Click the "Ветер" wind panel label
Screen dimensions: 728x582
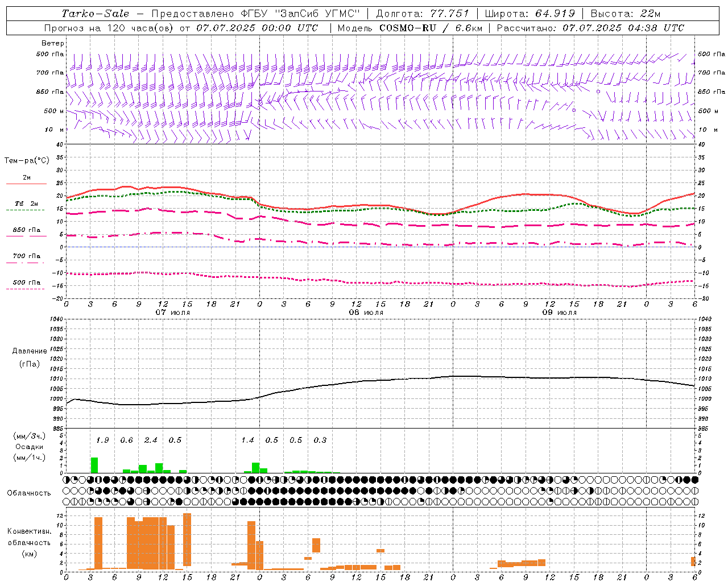pyautogui.click(x=53, y=43)
